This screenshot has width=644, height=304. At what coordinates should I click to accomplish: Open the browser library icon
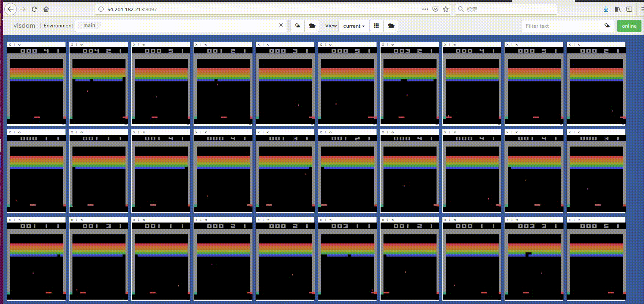point(618,9)
